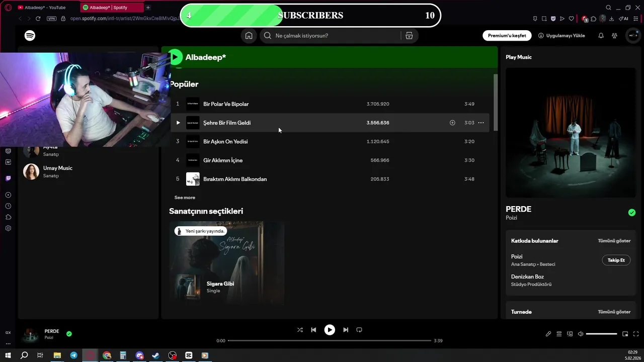644x362 pixels.
Task: Follow Poizi with Takip Et button
Action: (x=616, y=260)
